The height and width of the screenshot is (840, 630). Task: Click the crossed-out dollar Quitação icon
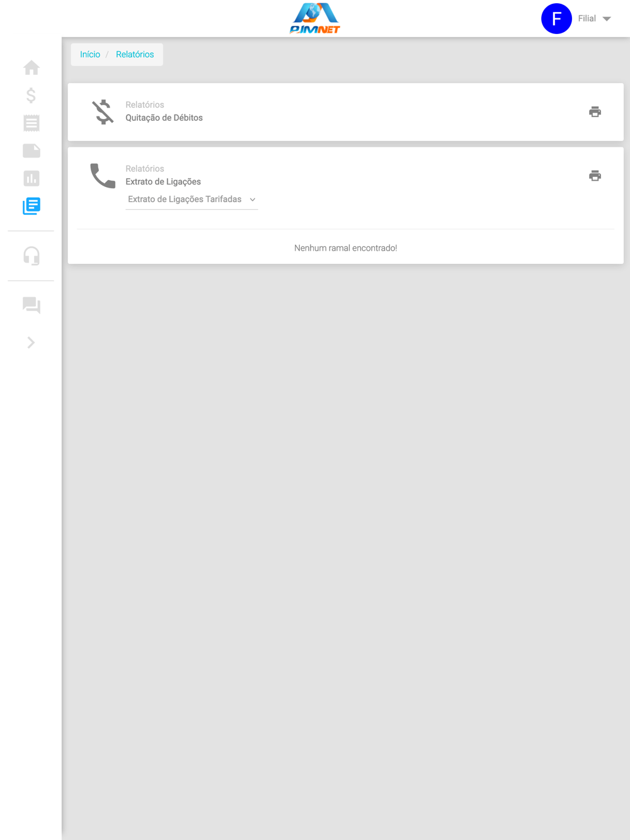click(103, 112)
